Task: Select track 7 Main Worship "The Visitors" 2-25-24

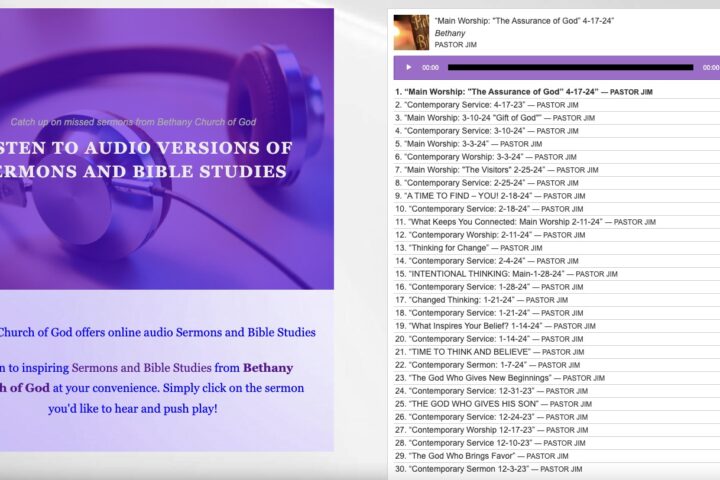Action: 557,170
